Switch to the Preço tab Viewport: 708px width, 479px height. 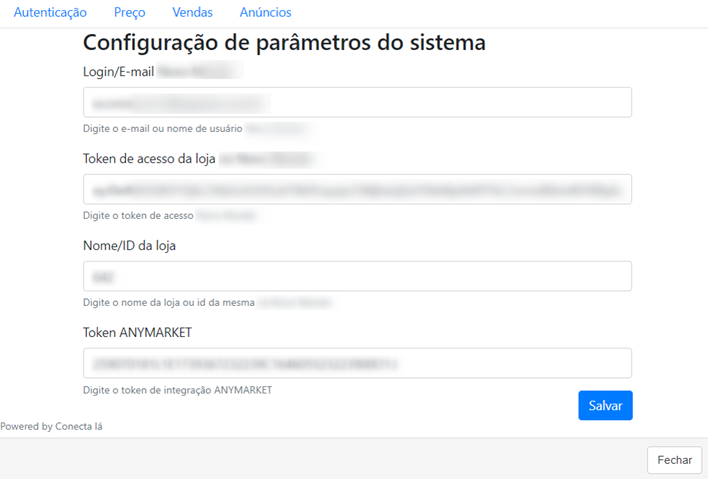129,13
